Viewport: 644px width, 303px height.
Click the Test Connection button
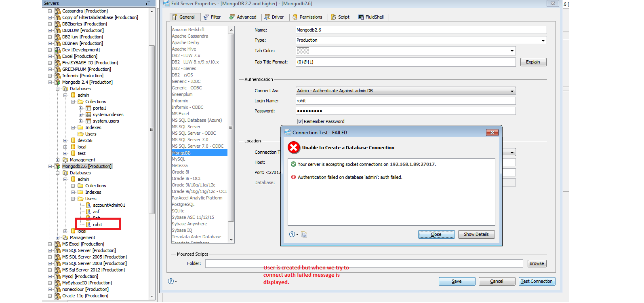coord(537,281)
